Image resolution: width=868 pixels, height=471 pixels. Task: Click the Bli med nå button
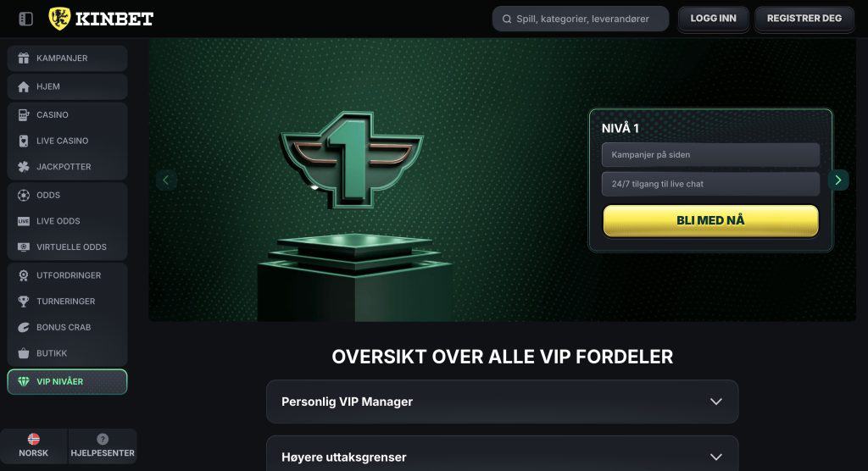pos(710,220)
